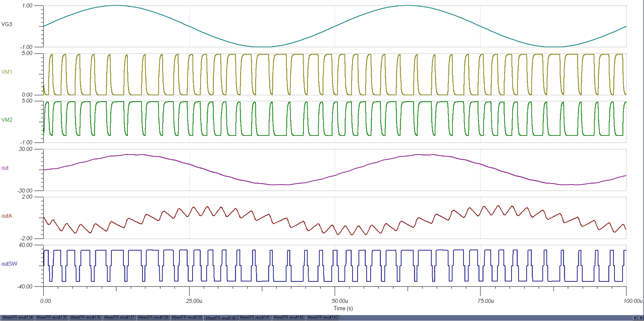Image resolution: width=644 pixels, height=321 pixels.
Task: Click the outA curve label
Action: click(7, 215)
